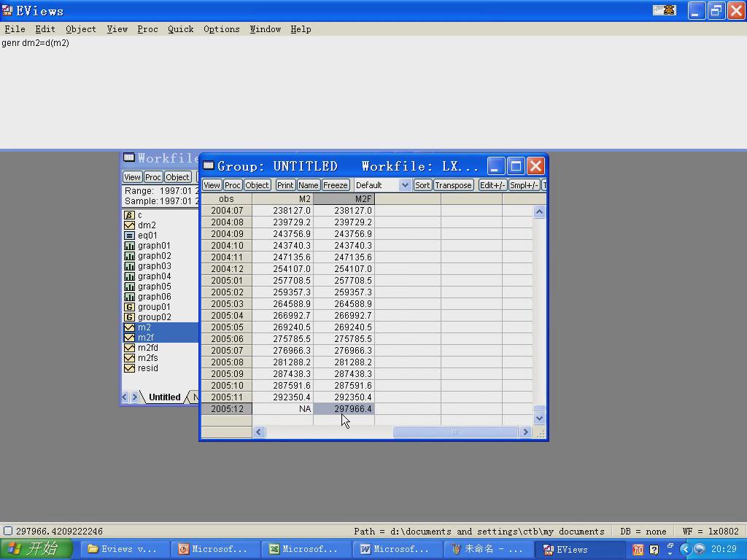The width and height of the screenshot is (747, 560).
Task: Click the graph04 chart icon
Action: [129, 276]
